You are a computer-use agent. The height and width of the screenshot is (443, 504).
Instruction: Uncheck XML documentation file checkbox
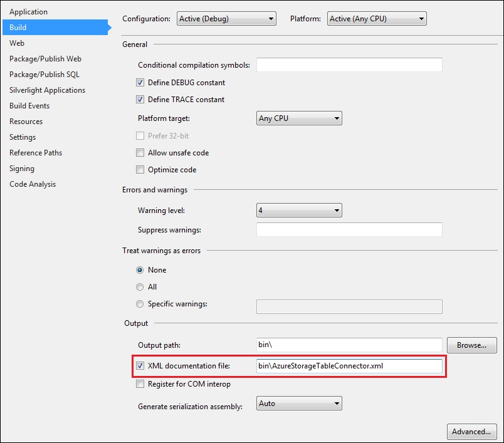pyautogui.click(x=140, y=365)
